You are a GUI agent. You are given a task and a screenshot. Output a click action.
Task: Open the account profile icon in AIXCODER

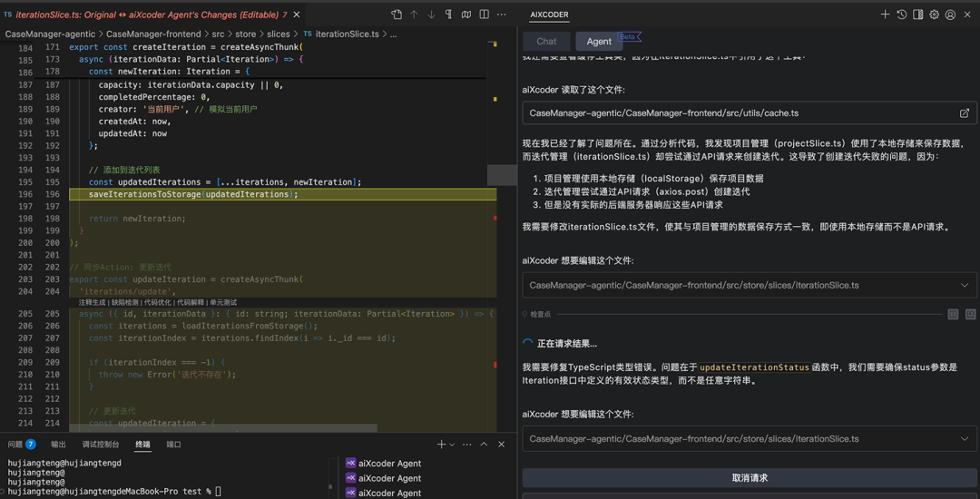[950, 15]
